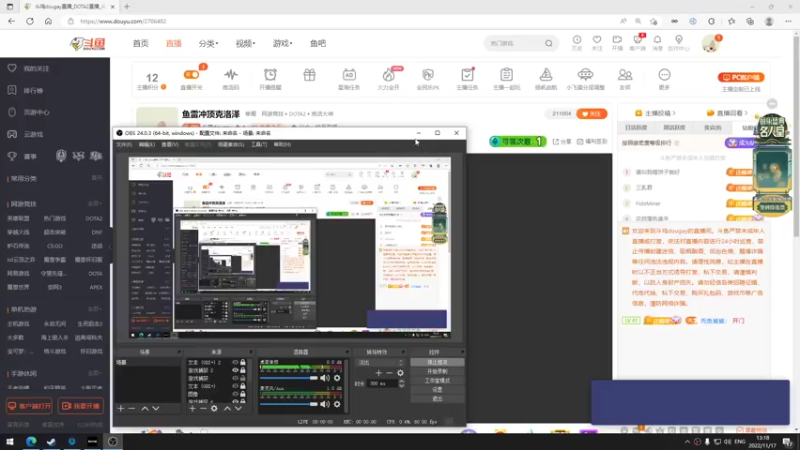Open the OBS 工具(T) menu
This screenshot has width=800, height=450.
259,144
